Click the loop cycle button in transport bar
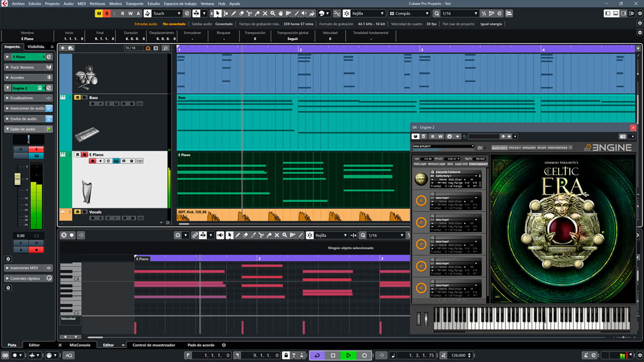The image size is (644, 362). point(317,355)
